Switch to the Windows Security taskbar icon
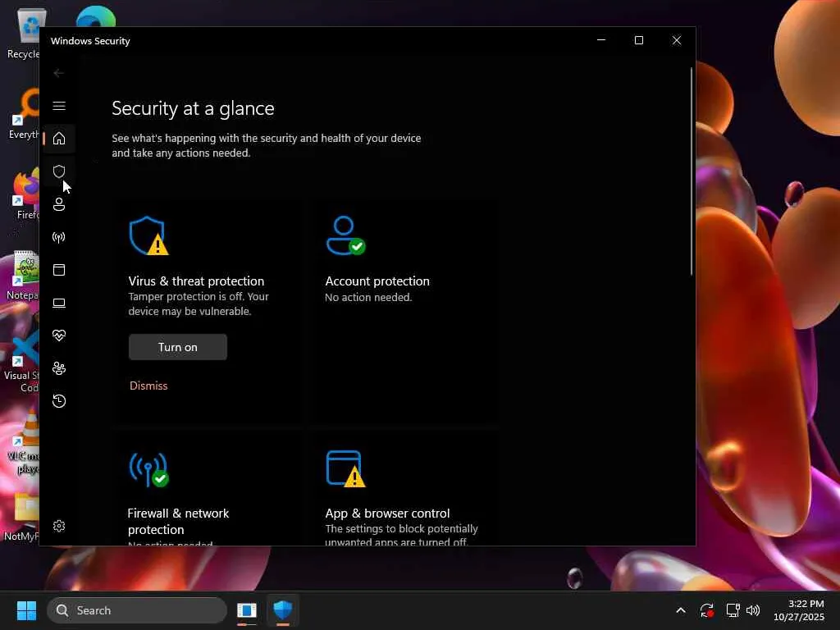 (282, 610)
